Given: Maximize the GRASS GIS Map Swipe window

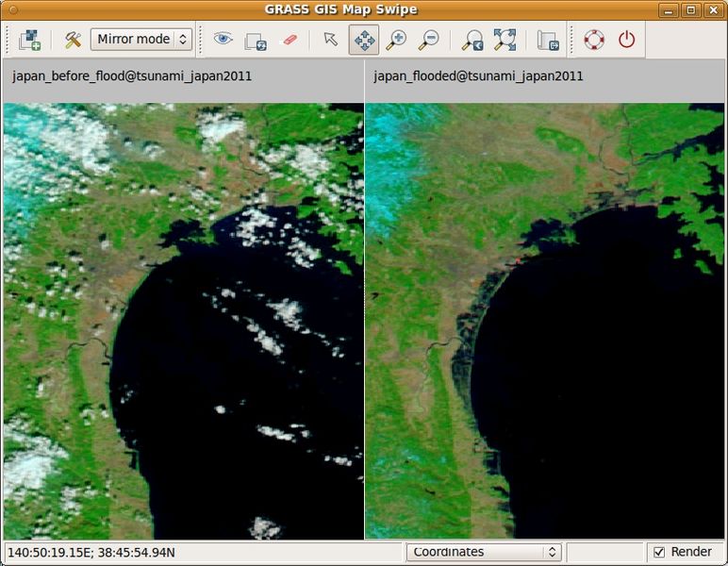Looking at the screenshot, I should (691, 10).
